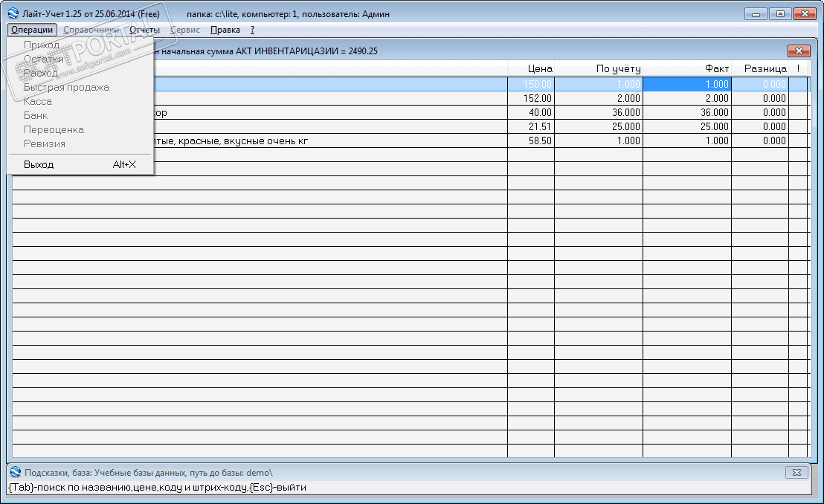This screenshot has height=504, width=824.
Task: Click По учёту cell 36.000
Action: (599, 112)
